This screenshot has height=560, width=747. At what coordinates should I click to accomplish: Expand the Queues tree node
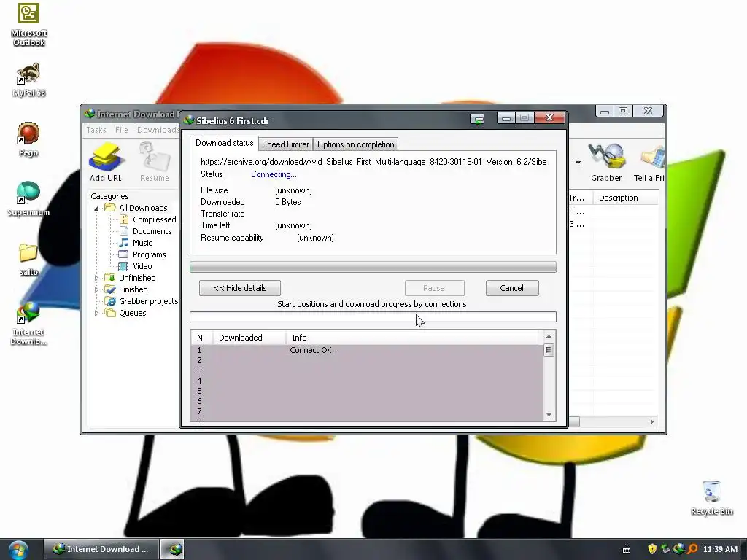click(97, 313)
